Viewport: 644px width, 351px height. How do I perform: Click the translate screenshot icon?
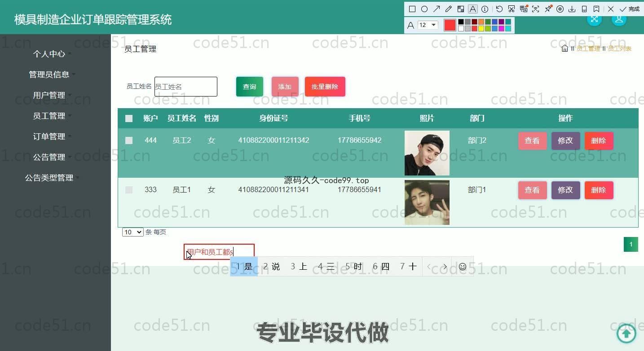pos(524,9)
